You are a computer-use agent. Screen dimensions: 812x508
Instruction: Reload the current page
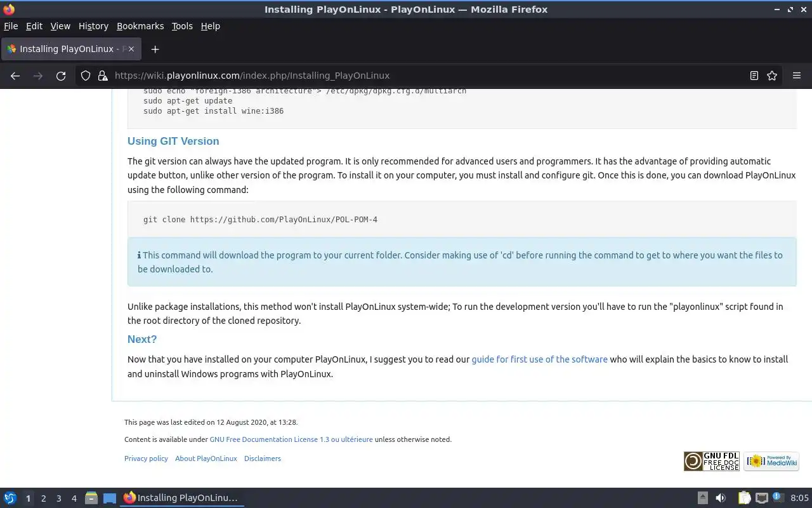(61, 76)
